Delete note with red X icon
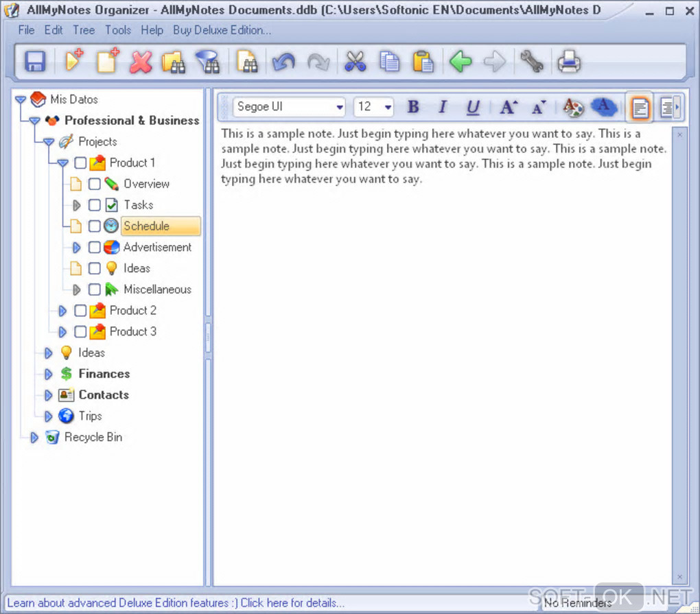This screenshot has height=614, width=700. 141,62
